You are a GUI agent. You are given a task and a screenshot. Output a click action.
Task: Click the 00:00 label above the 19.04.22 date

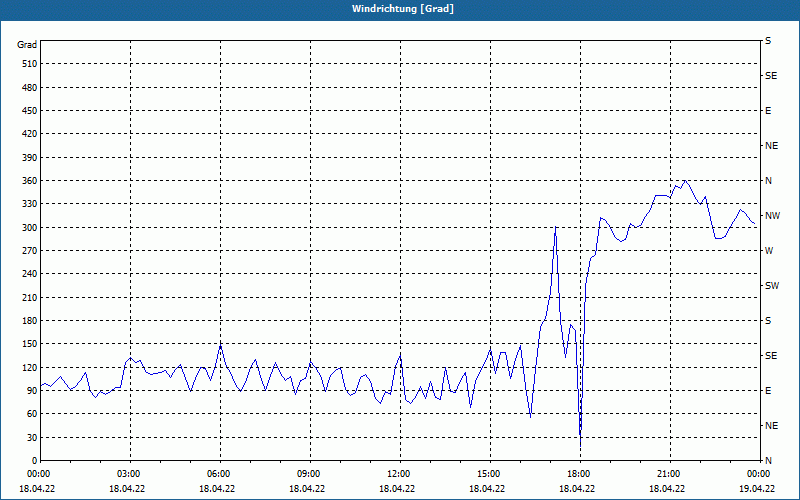click(759, 474)
